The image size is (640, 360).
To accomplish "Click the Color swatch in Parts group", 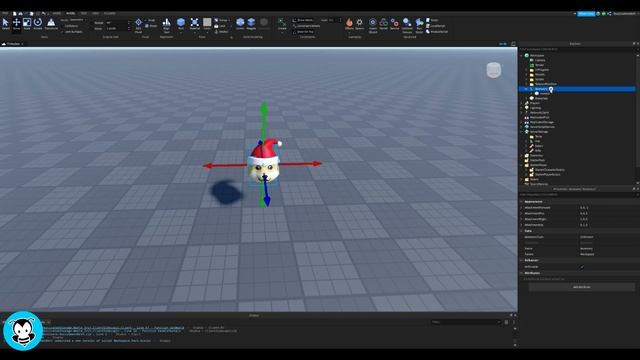I will (x=207, y=22).
